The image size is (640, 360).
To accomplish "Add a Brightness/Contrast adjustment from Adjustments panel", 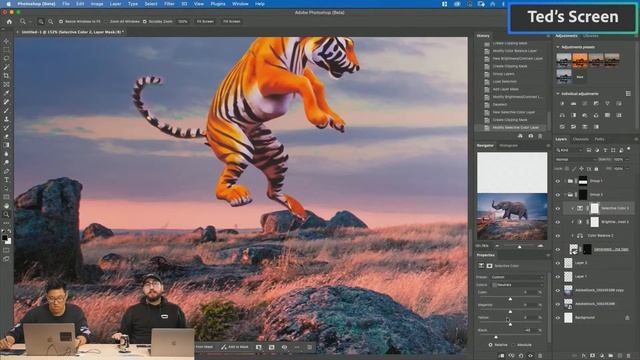I will [562, 104].
